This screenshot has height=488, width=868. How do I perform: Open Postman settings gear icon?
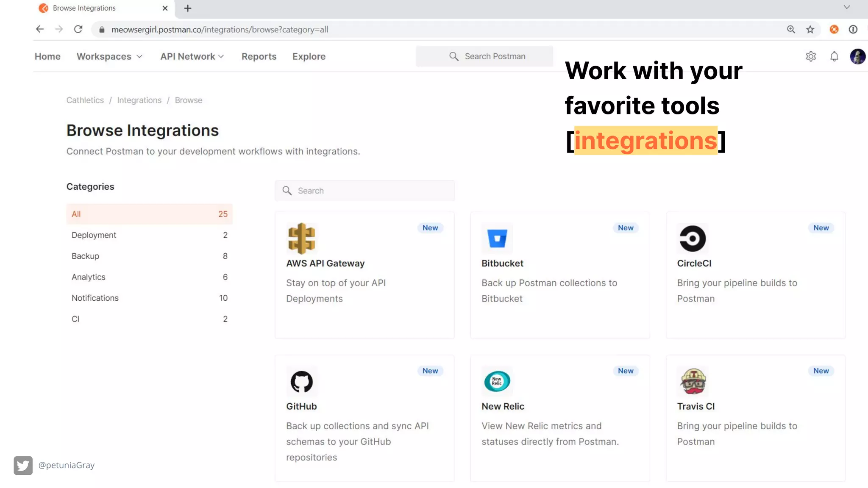[x=811, y=56]
